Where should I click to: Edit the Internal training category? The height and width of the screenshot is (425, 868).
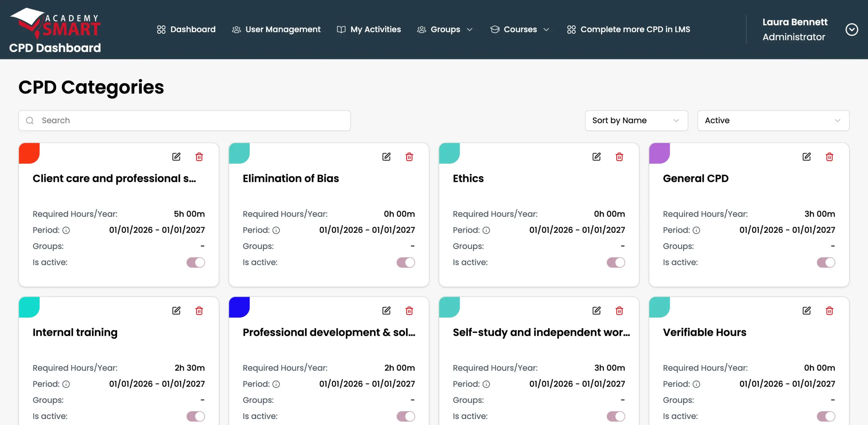click(x=176, y=311)
